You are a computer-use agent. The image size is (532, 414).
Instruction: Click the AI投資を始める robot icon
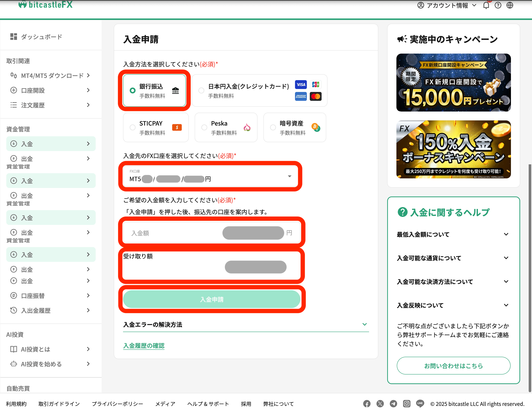click(x=14, y=364)
